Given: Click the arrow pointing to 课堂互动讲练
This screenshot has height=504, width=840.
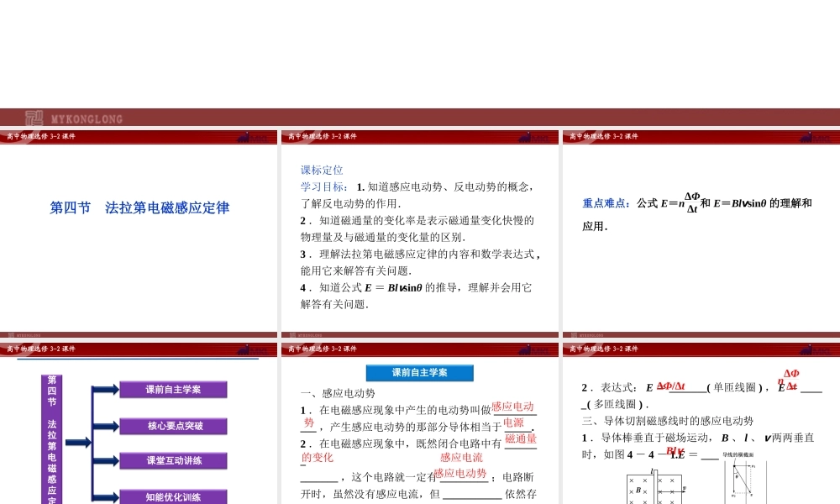Looking at the screenshot, I should [x=106, y=460].
